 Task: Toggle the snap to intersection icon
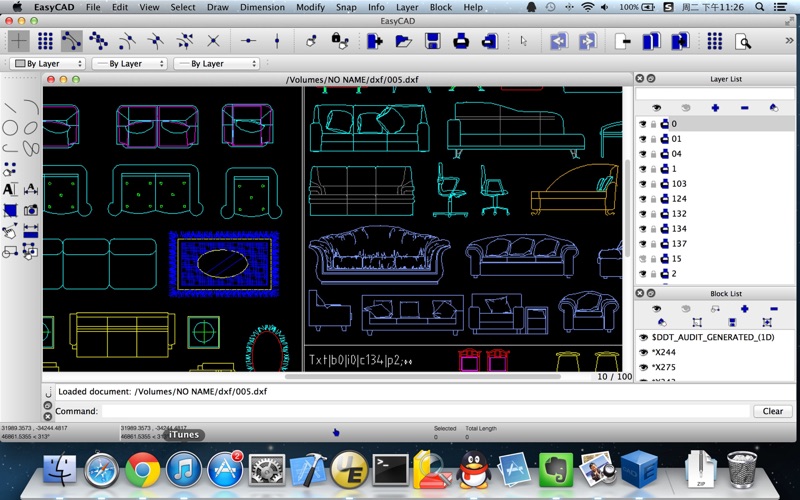pyautogui.click(x=213, y=41)
